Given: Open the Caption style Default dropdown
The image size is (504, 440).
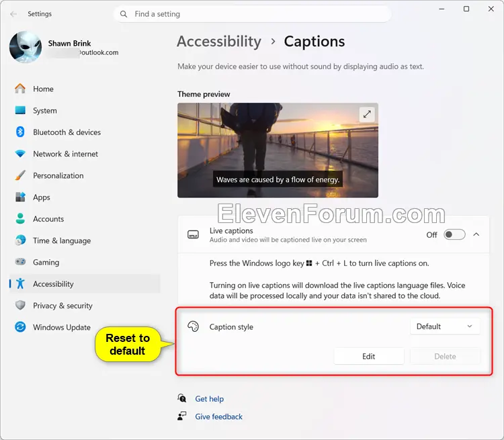Looking at the screenshot, I should coord(445,326).
